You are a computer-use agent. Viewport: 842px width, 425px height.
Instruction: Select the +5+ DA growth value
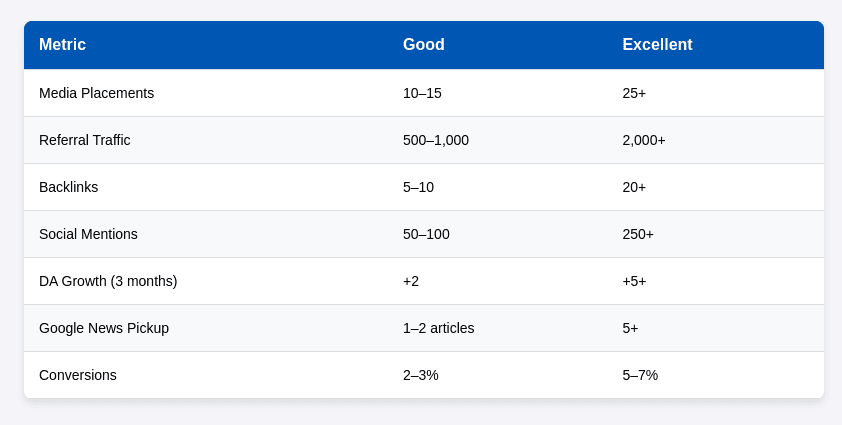coord(634,281)
